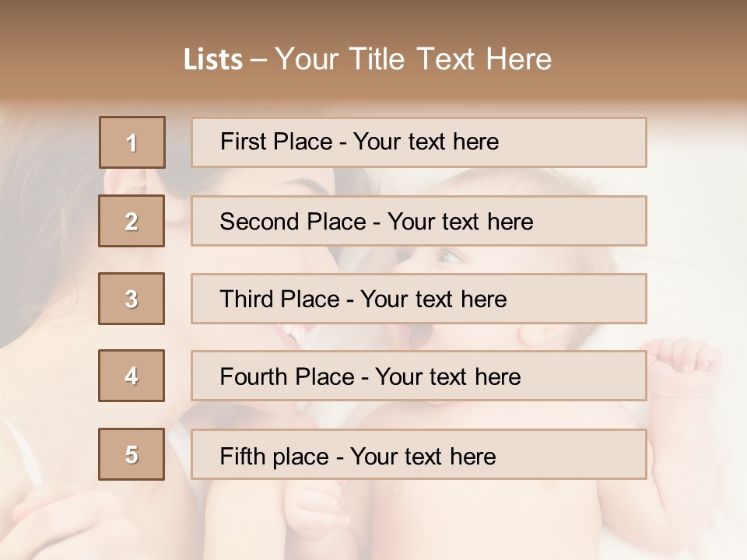Select the number 4 box
Image resolution: width=747 pixels, height=560 pixels.
pyautogui.click(x=132, y=376)
